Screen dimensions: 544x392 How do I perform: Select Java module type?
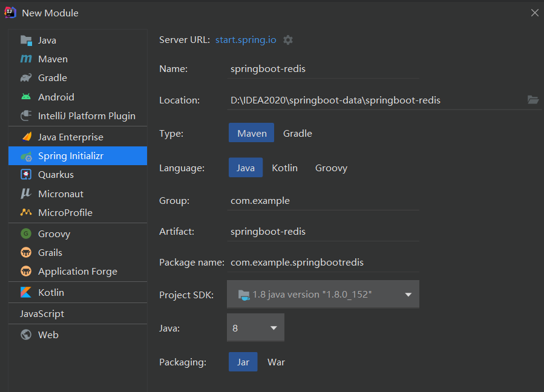(77, 41)
